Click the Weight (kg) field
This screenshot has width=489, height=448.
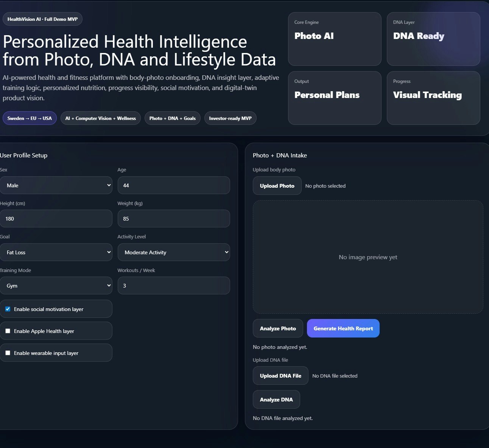pyautogui.click(x=173, y=218)
